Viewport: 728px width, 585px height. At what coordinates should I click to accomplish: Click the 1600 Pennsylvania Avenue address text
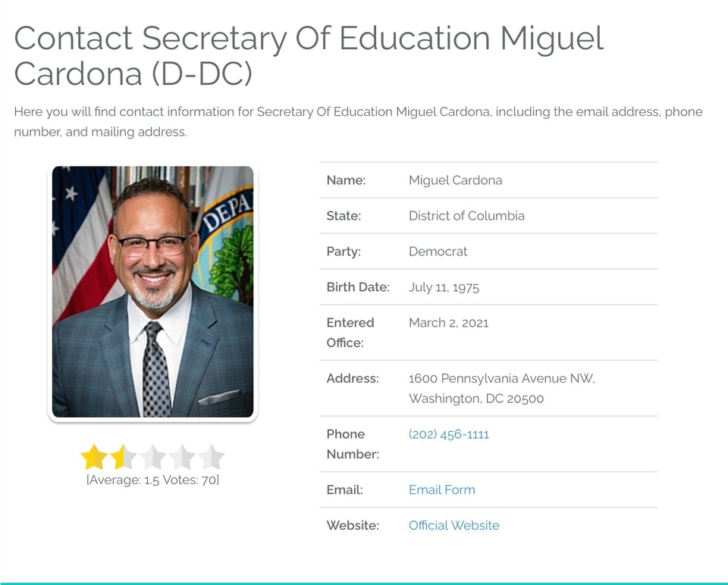(501, 378)
